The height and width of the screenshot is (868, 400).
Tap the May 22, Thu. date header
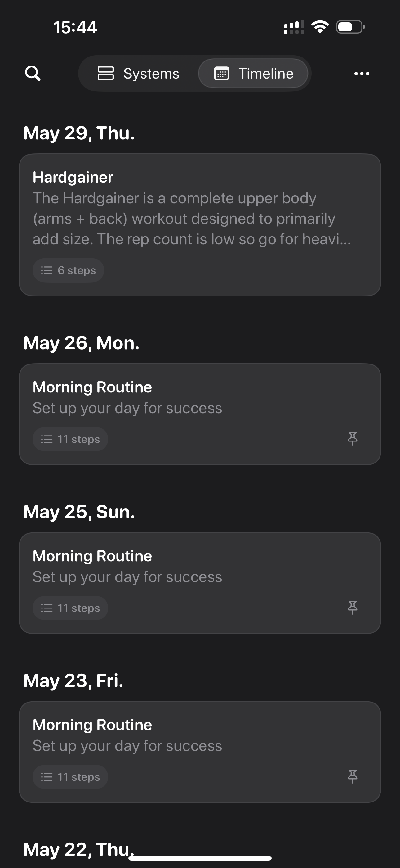pos(78,849)
